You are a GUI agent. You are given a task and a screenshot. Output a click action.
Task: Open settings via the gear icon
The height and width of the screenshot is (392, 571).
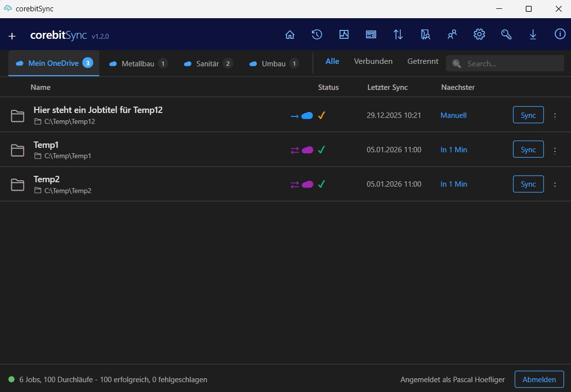tap(479, 34)
